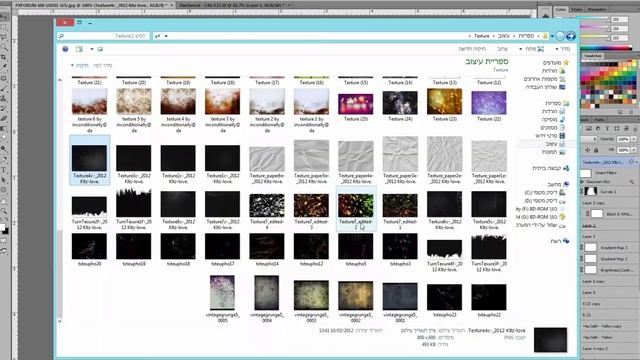Click Texture in the breadcrumb path

pos(482,36)
